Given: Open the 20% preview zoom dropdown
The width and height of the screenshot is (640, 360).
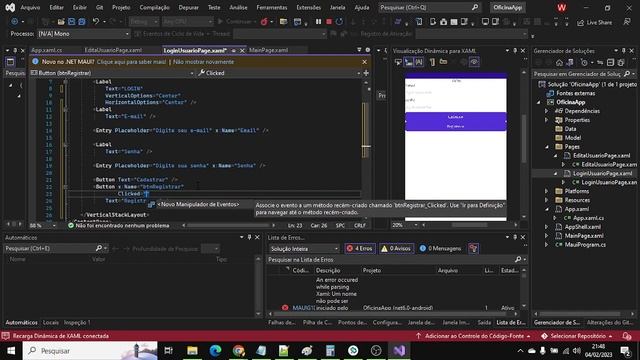Looking at the screenshot, I should [x=405, y=225].
